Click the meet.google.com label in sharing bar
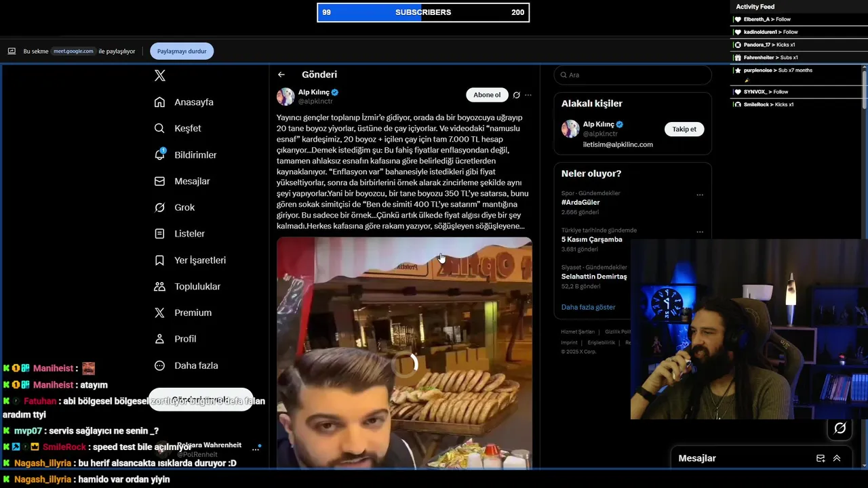The height and width of the screenshot is (488, 868). 73,51
